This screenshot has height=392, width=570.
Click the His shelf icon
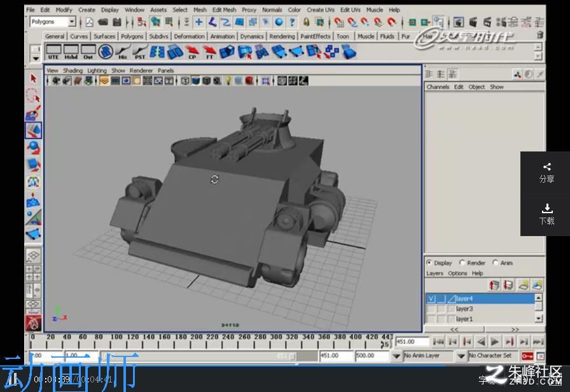coord(123,52)
